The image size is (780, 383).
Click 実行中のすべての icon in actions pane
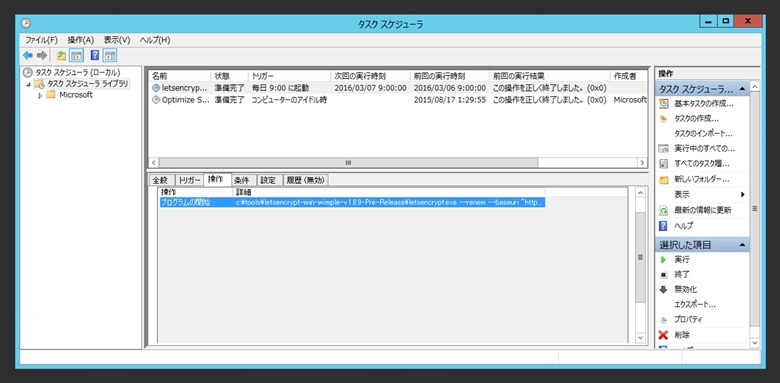tap(663, 149)
